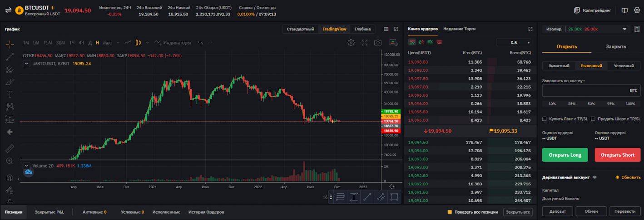Select the Условный order type
The height and width of the screenshot is (220, 644).
click(x=624, y=66)
